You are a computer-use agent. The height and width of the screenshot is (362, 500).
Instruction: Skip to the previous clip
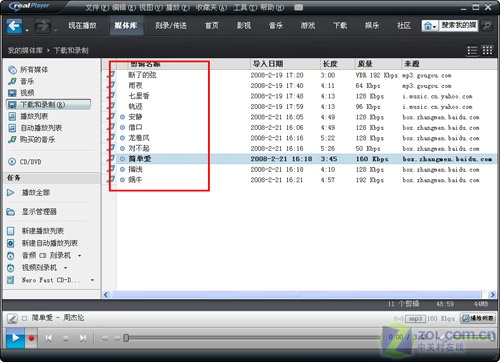(x=49, y=338)
